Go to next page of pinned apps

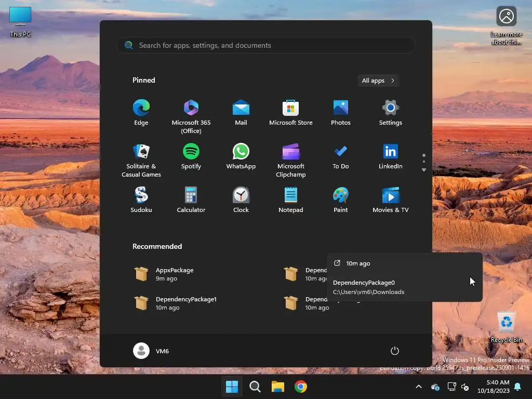424,170
